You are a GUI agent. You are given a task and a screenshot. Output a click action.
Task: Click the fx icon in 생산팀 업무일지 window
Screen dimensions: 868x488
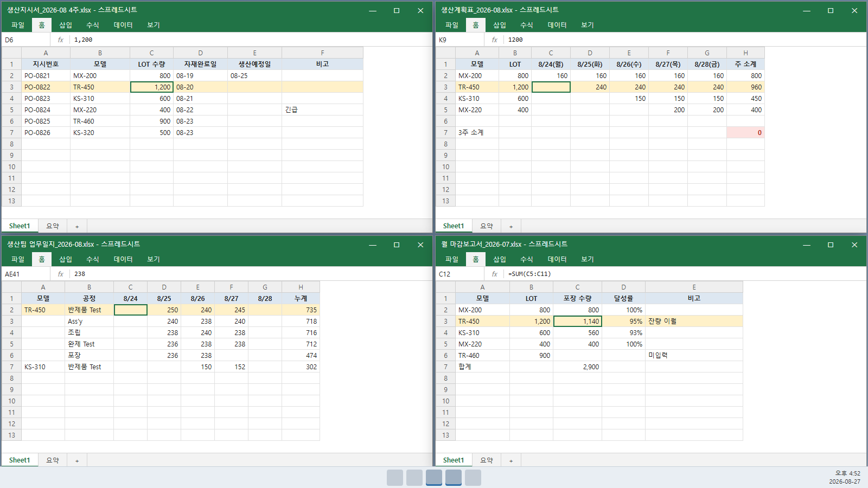pyautogui.click(x=61, y=274)
